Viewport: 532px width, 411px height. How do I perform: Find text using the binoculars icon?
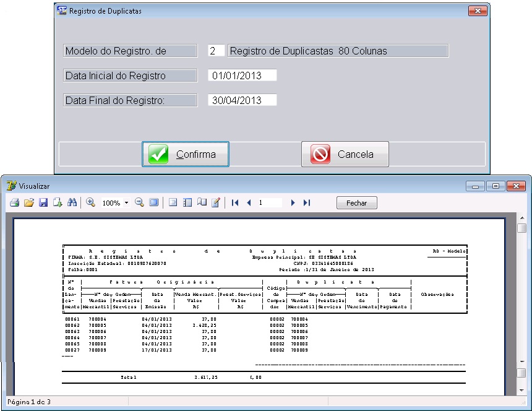72,202
